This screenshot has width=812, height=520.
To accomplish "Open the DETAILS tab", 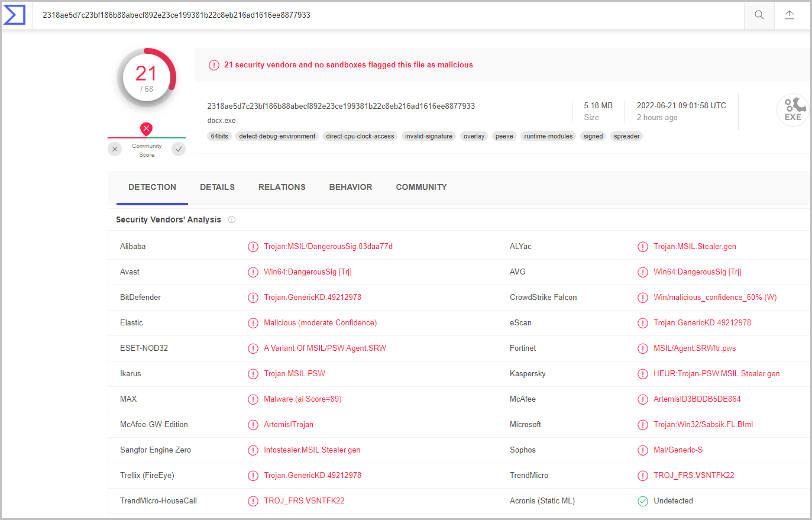I will click(x=217, y=187).
